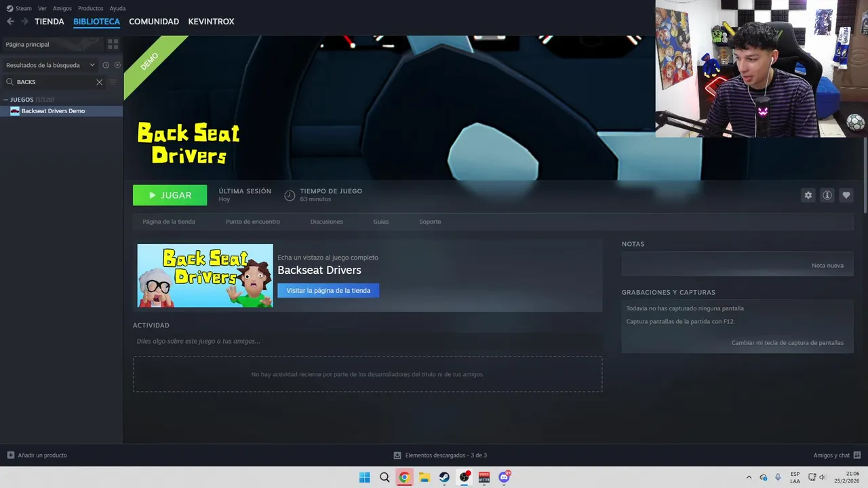Create a Nota nueva
Image resolution: width=868 pixels, height=488 pixels.
coord(827,265)
